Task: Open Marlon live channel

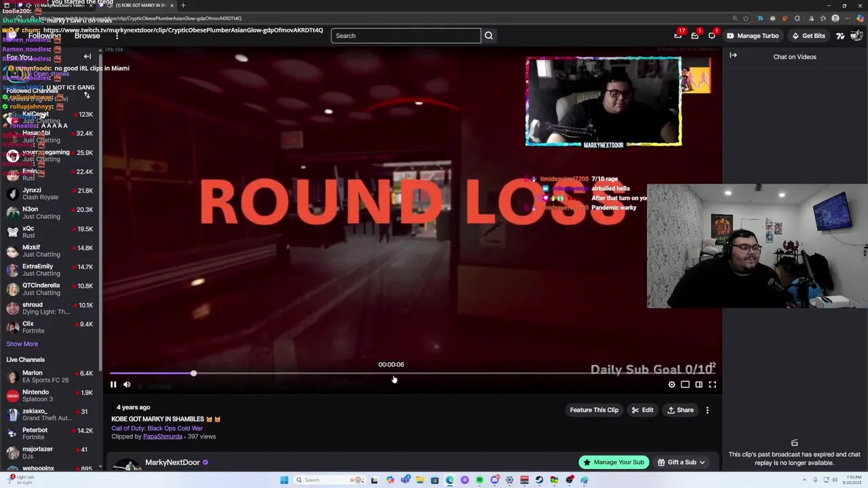Action: pos(51,376)
